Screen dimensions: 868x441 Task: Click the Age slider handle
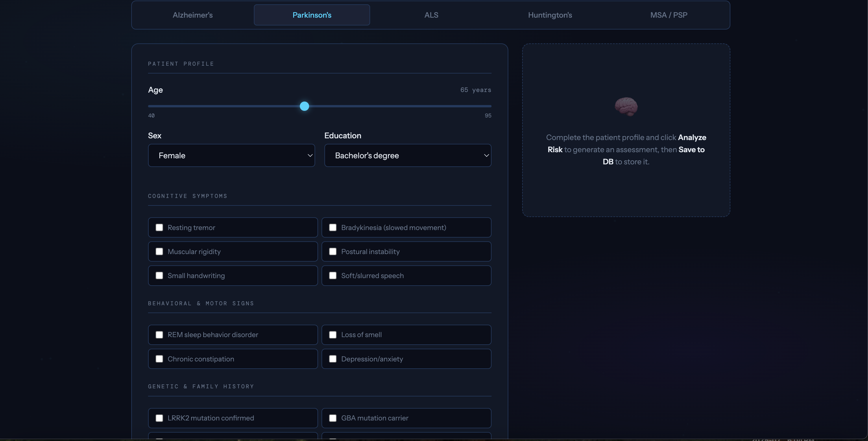[x=304, y=106]
